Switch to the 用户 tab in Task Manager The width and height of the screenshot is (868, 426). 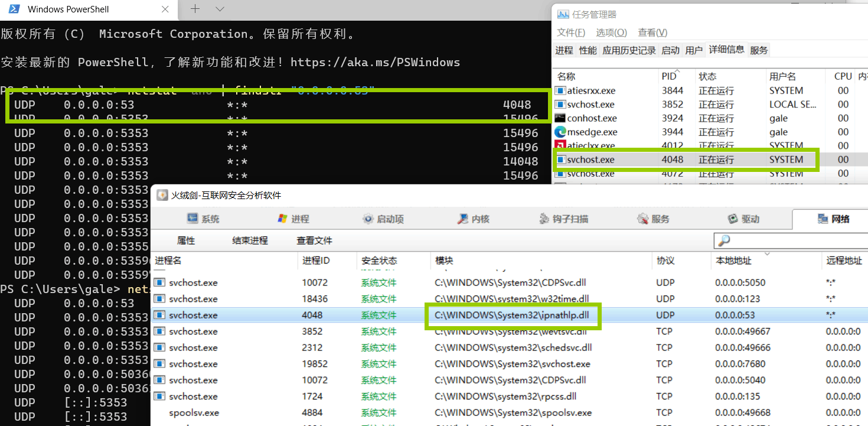[694, 50]
